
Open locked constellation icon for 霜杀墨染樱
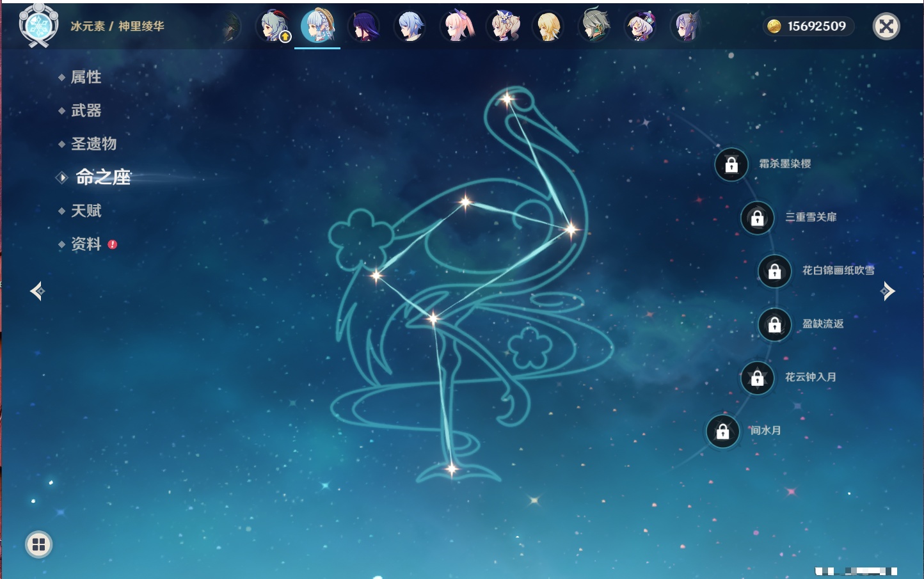click(731, 164)
